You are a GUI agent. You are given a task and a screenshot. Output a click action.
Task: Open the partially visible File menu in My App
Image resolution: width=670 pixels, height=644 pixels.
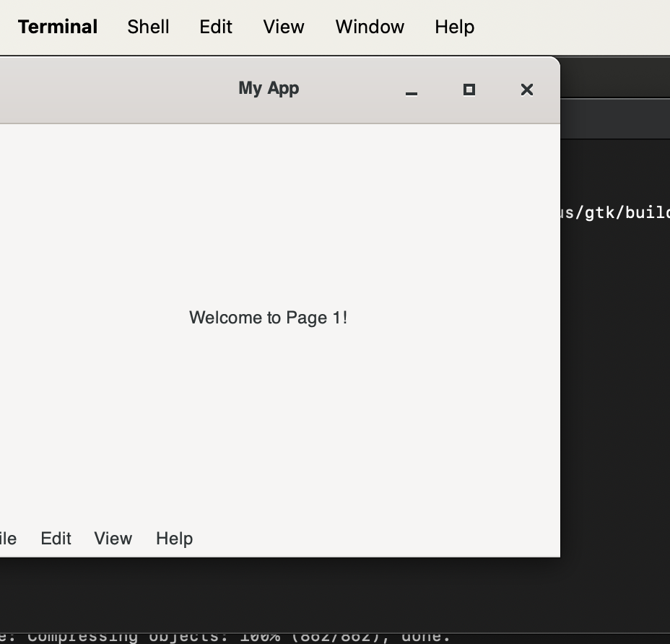pos(7,539)
